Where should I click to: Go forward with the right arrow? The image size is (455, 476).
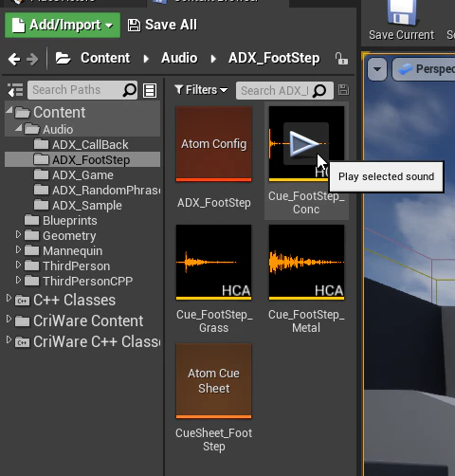[32, 59]
